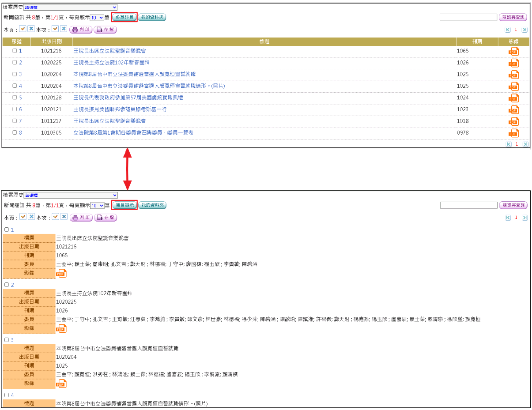Expand 檢索歷史 dropdown in the top panel
Screen dimensions: 532x410
coord(71,8)
